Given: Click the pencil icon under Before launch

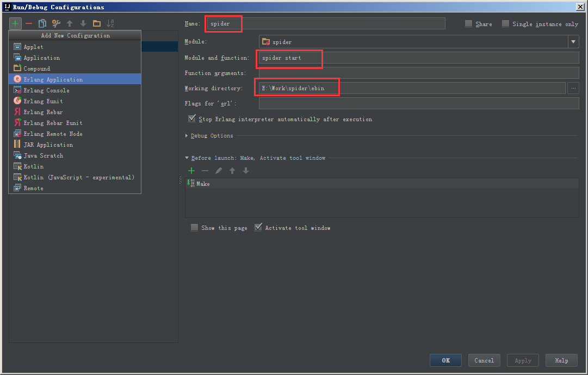Looking at the screenshot, I should [x=218, y=171].
